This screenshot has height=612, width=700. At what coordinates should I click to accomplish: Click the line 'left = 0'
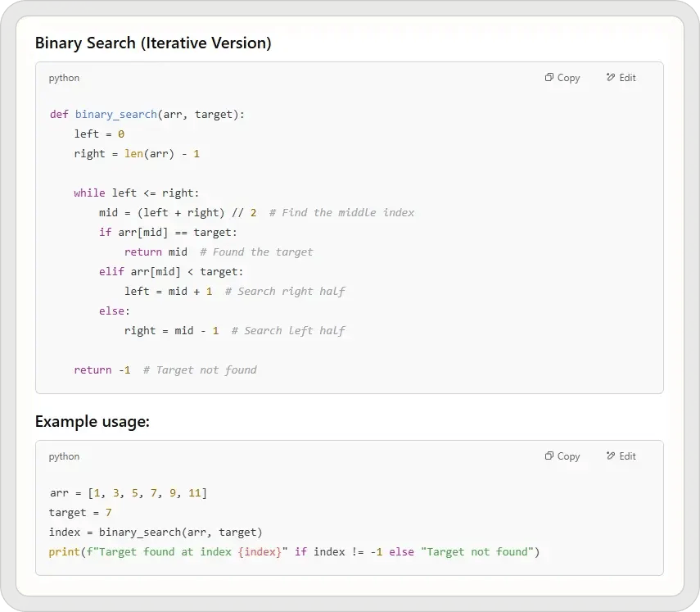tap(99, 134)
